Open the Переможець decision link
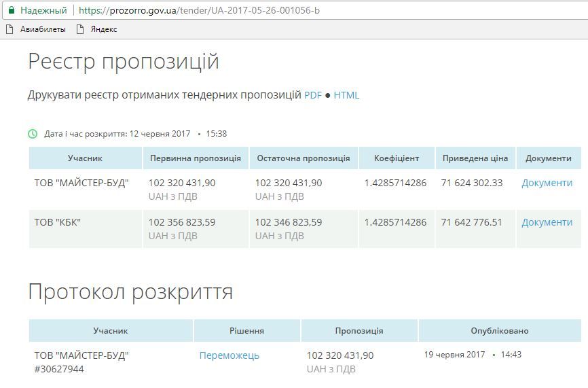 tap(229, 355)
